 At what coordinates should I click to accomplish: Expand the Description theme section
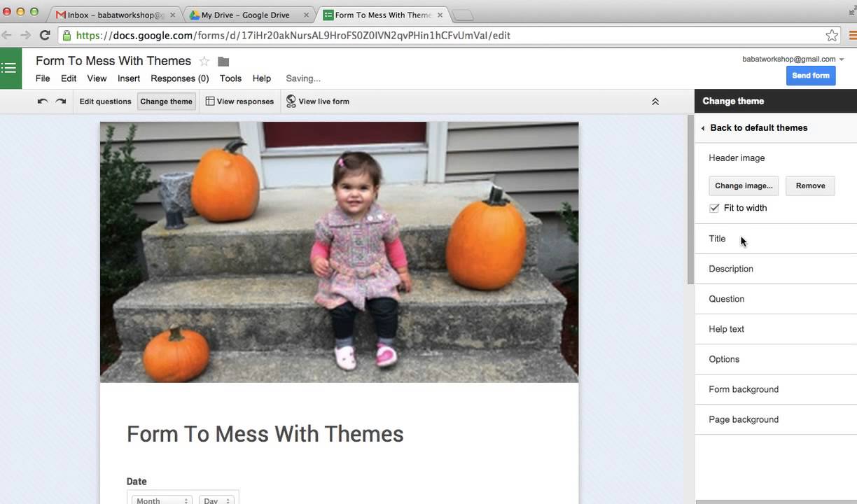coord(776,269)
